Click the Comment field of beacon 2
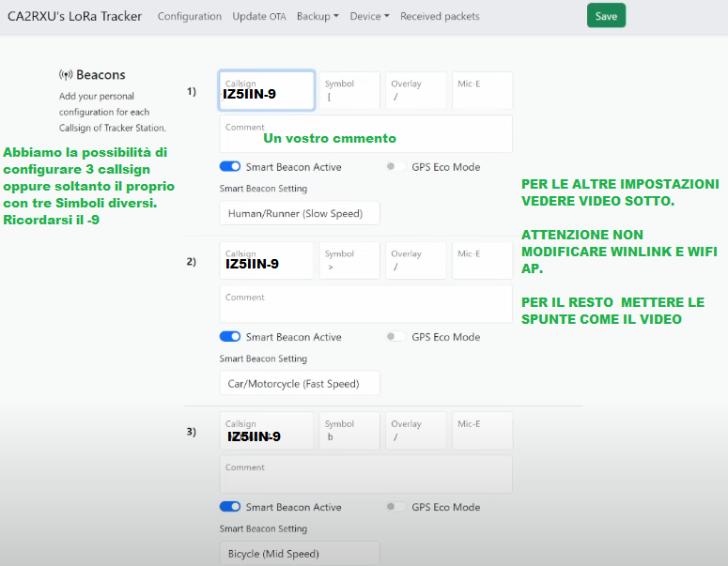728x566 pixels. [x=365, y=305]
